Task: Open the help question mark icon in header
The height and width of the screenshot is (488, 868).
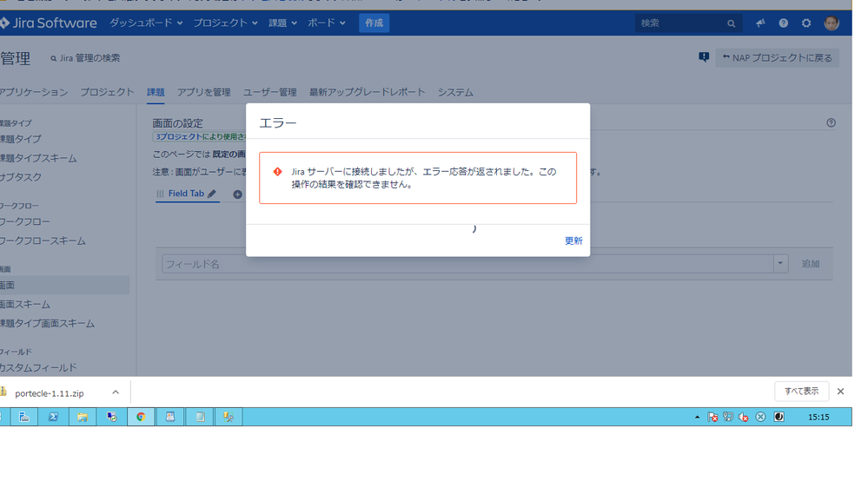Action: tap(784, 23)
